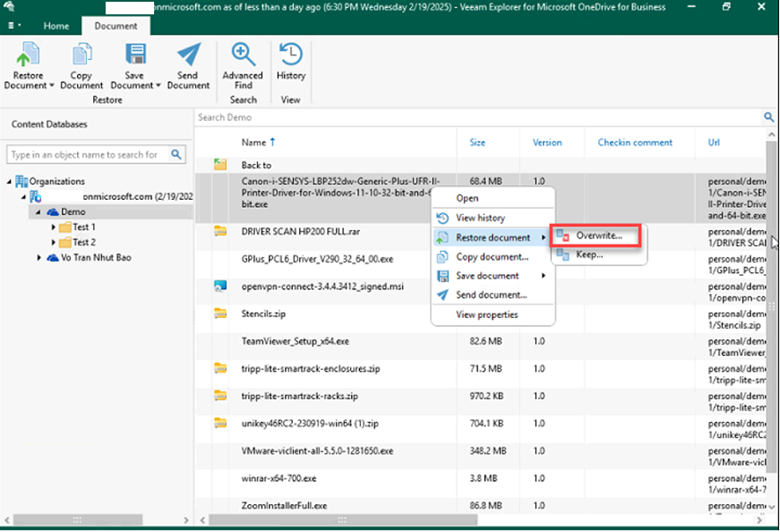Image resolution: width=780 pixels, height=532 pixels.
Task: Click the Search Demo input field
Action: pos(470,117)
